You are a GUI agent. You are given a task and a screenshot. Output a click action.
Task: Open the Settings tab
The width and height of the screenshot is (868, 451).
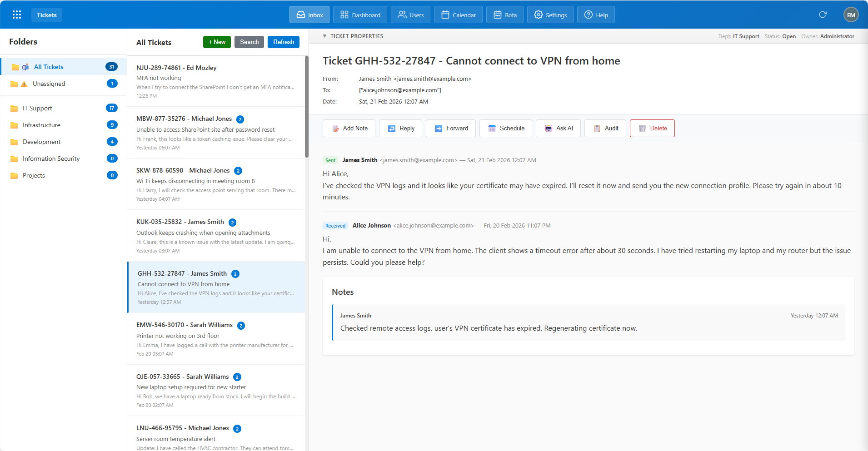(x=550, y=15)
